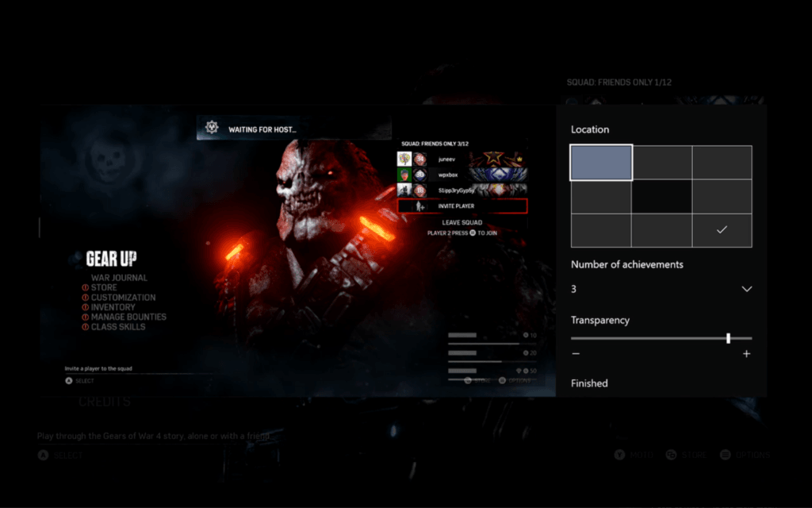This screenshot has width=812, height=508.
Task: Click the OPTIONS menu button icon in the bottom bar
Action: pyautogui.click(x=725, y=455)
